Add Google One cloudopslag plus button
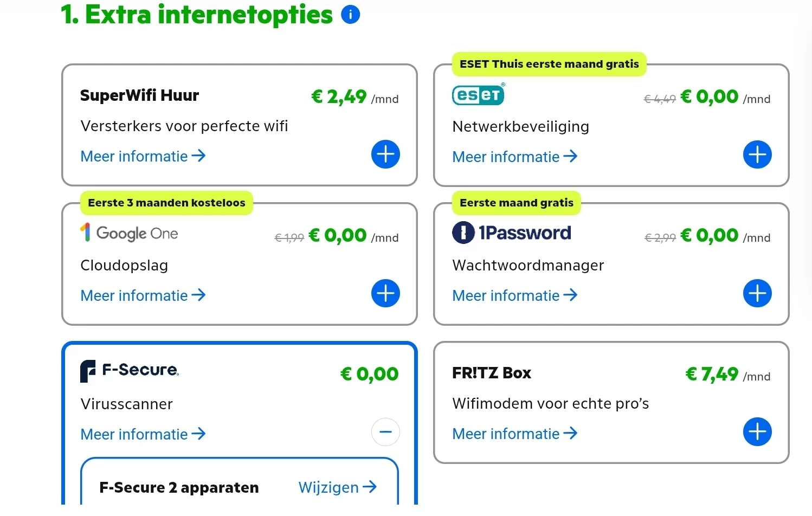Viewport: 812px width, 516px height. (x=385, y=293)
